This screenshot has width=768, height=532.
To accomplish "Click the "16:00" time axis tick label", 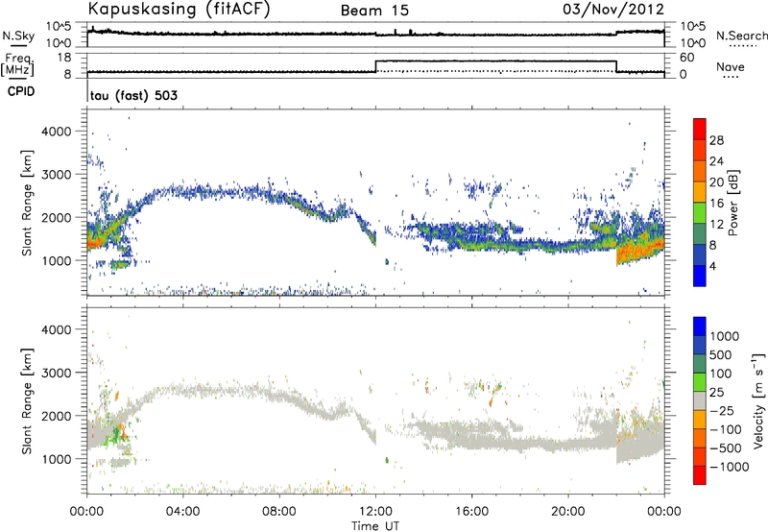I will tap(471, 512).
